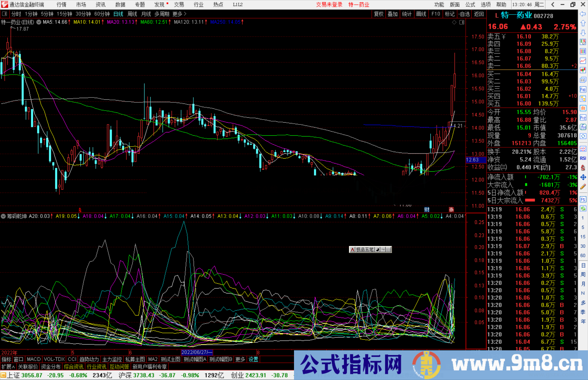Click the F10 company info sidebar icon
Viewport: 588px width, 380px height.
coord(583,89)
